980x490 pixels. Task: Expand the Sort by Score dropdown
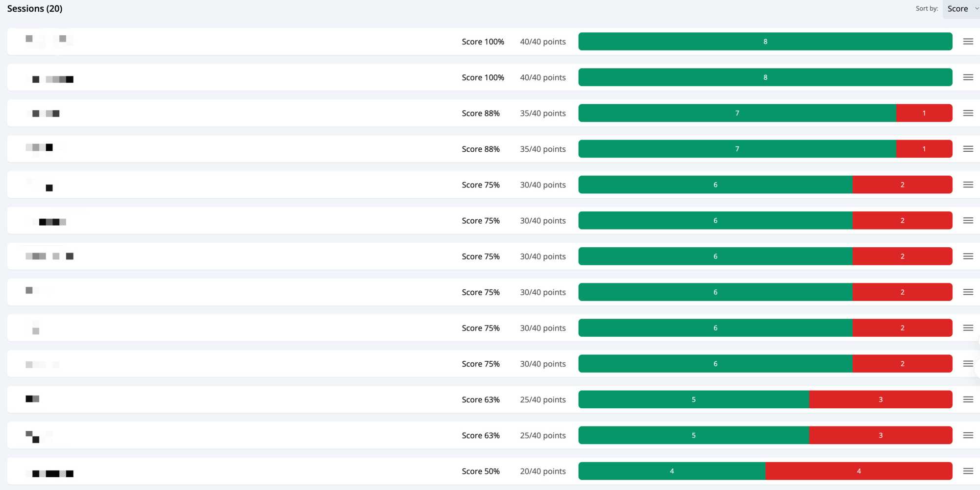pos(961,9)
